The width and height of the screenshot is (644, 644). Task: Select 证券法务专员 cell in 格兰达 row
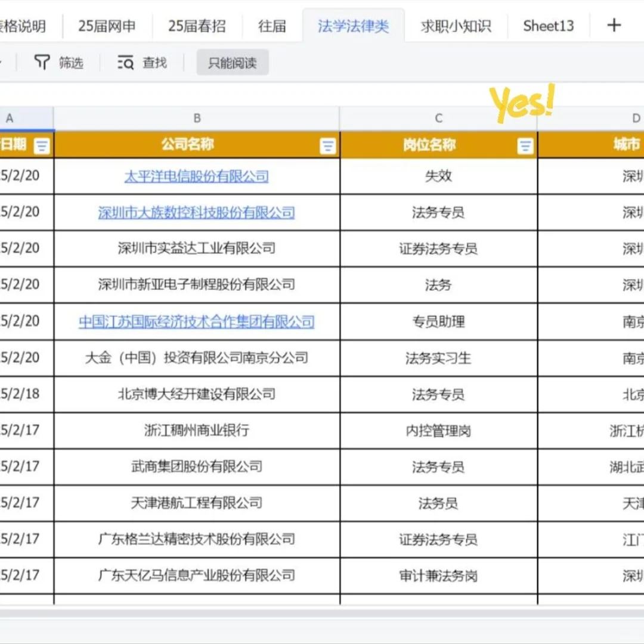439,539
